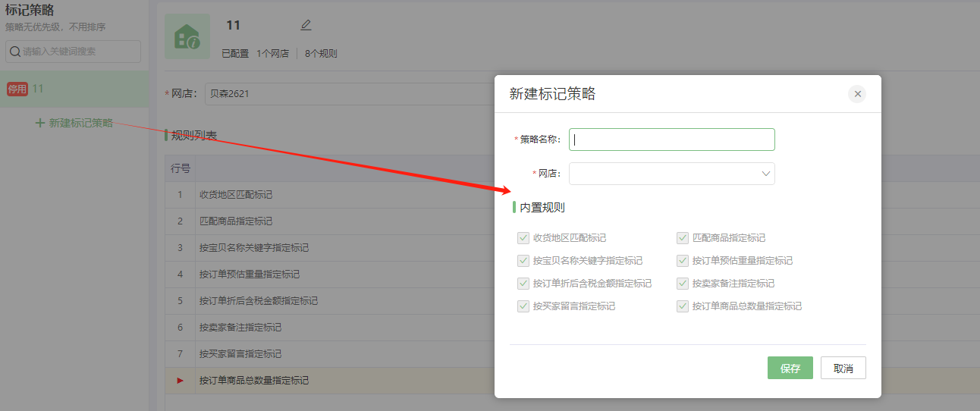Viewport: 980px width, 411px height.
Task: Toggle 按订单折后含税金额指定标记 checkbox in dialog
Action: (523, 284)
